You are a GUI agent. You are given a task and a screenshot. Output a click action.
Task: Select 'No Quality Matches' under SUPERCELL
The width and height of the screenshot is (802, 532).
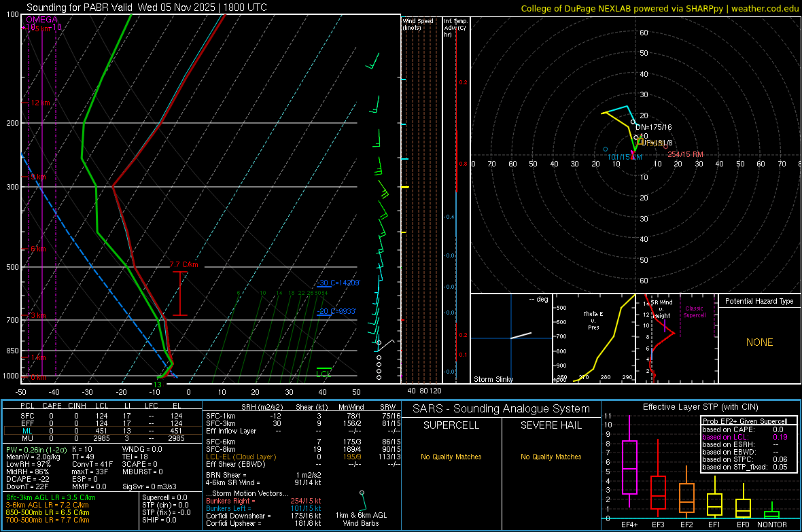[451, 457]
